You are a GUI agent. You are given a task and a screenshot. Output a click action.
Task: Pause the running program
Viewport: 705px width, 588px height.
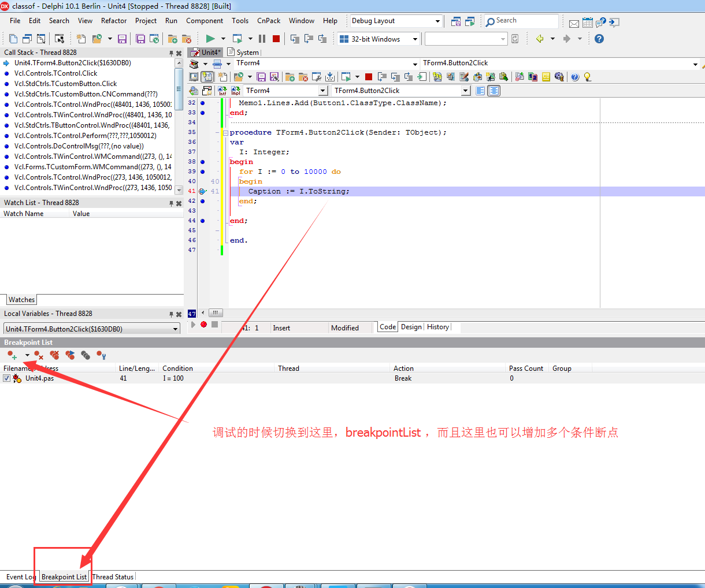(262, 39)
